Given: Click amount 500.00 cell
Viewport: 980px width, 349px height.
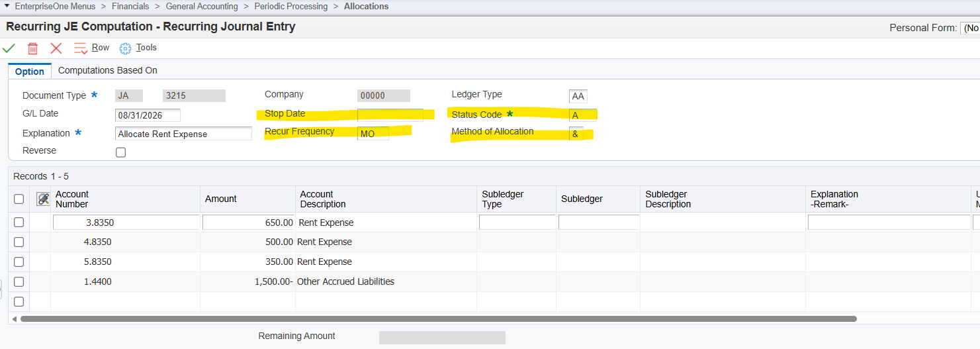Looking at the screenshot, I should [x=248, y=242].
